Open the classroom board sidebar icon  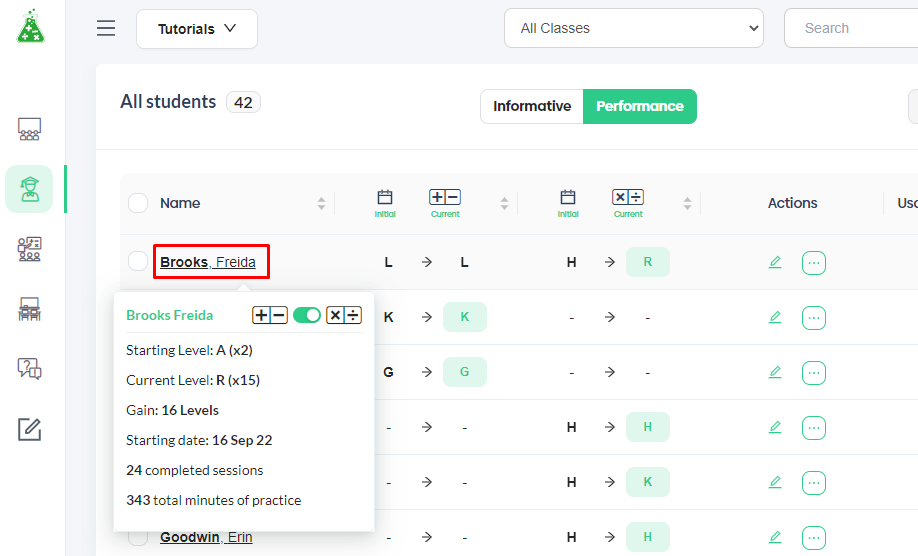point(29,129)
